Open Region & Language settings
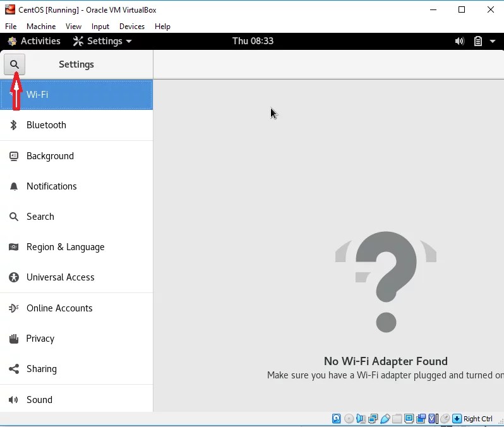The height and width of the screenshot is (427, 504). tap(76, 247)
